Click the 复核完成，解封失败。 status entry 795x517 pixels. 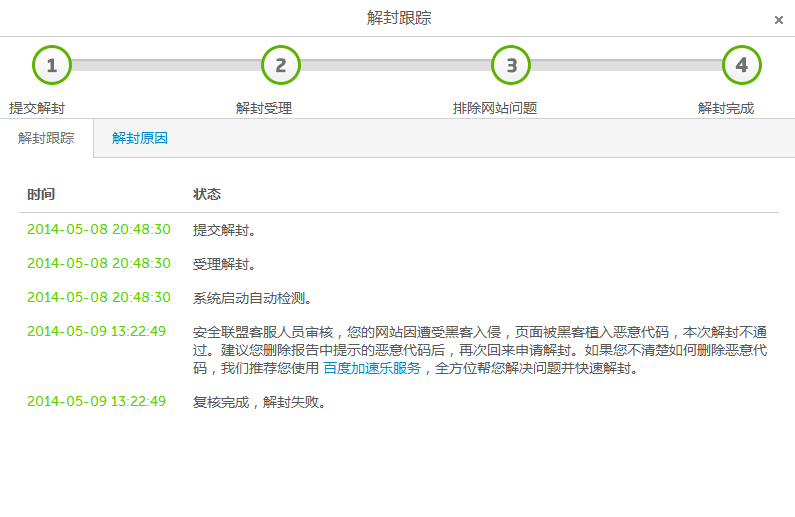pos(260,402)
